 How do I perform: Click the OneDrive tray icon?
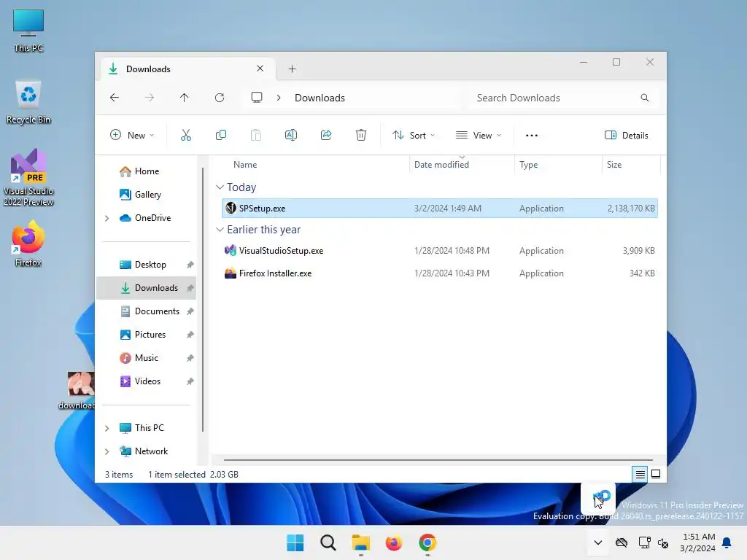click(622, 542)
